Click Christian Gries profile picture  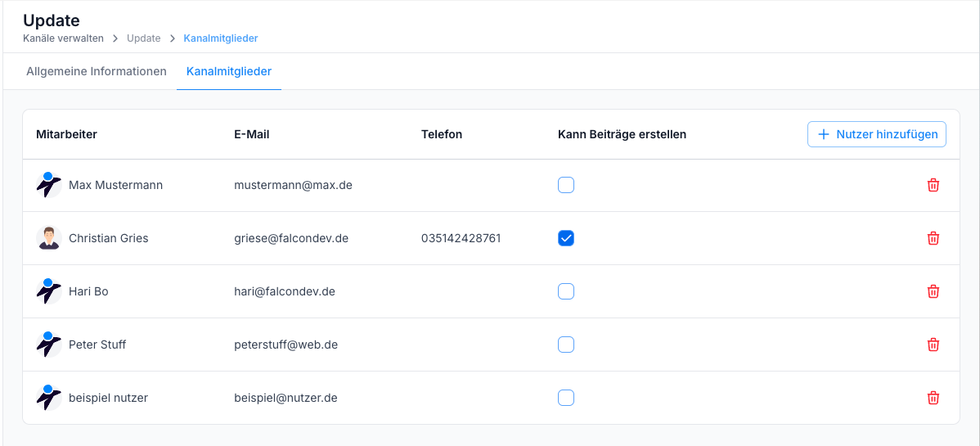[x=49, y=238]
